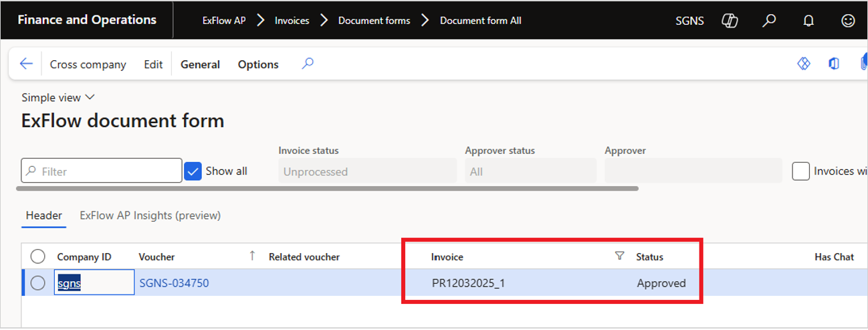Click the Status column header
Screen dimensions: 868x330
(x=650, y=257)
